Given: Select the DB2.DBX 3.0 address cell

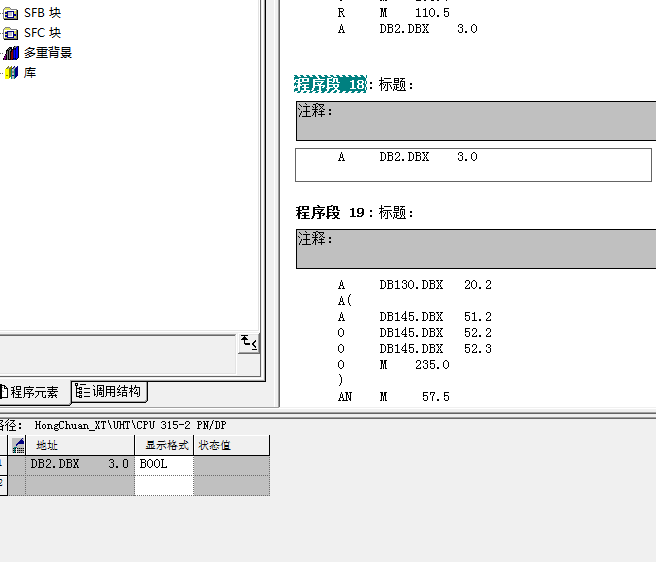Looking at the screenshot, I should [79, 464].
